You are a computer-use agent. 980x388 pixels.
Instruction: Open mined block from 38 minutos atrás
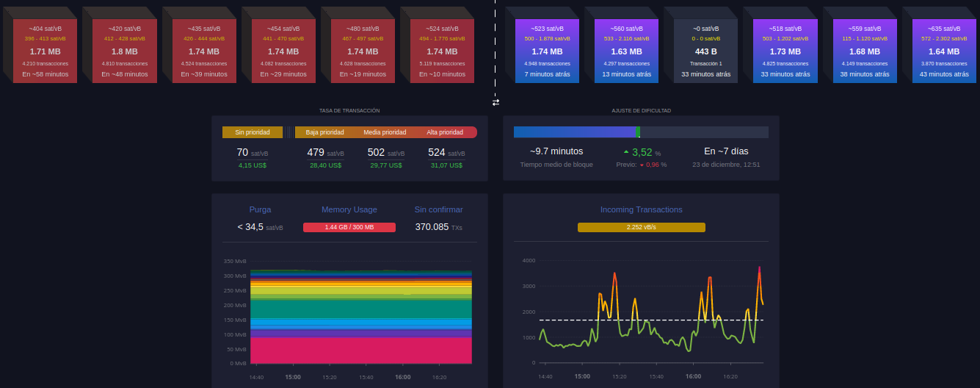pos(865,51)
